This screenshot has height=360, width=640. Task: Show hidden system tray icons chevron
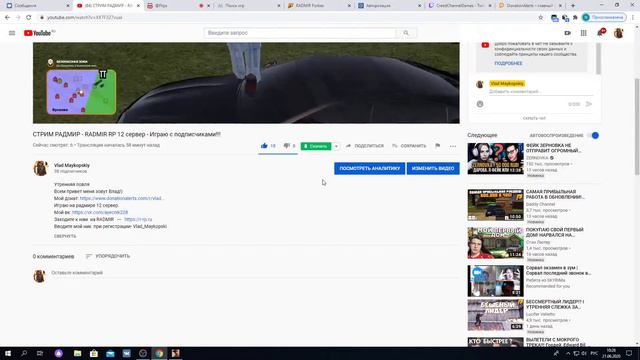[568, 353]
